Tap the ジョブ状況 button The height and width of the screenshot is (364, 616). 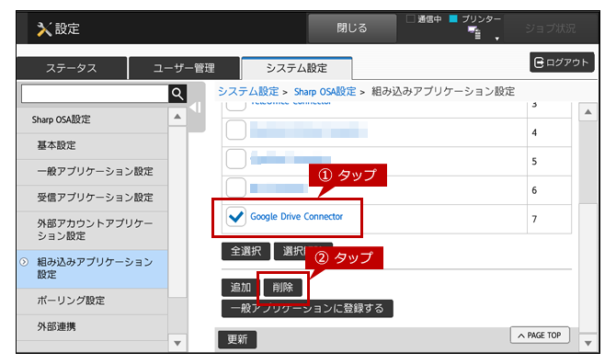[x=550, y=28]
